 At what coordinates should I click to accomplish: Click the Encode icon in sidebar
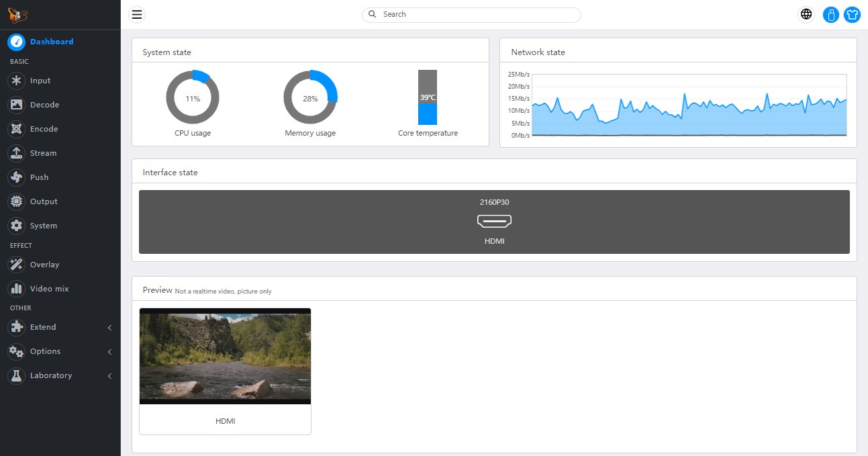(x=17, y=129)
